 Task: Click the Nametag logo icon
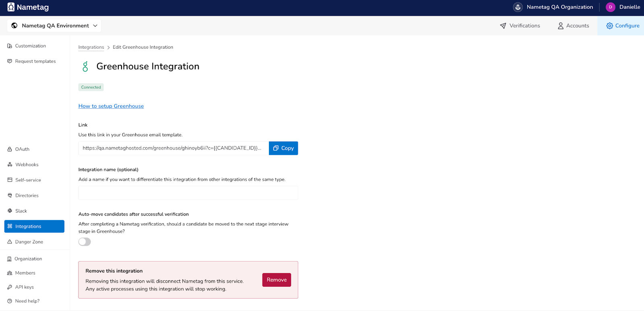11,7
